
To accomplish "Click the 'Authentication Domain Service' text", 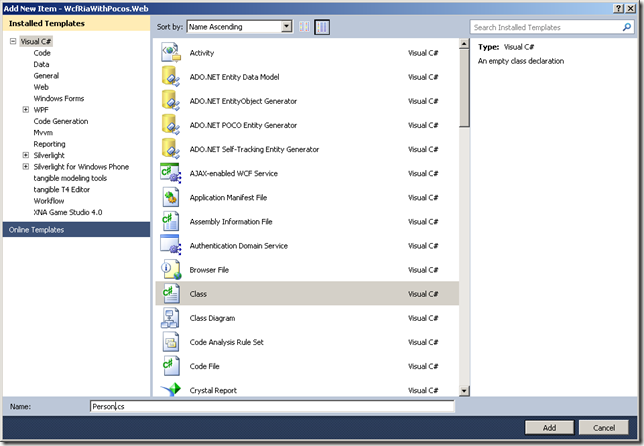I will click(239, 246).
